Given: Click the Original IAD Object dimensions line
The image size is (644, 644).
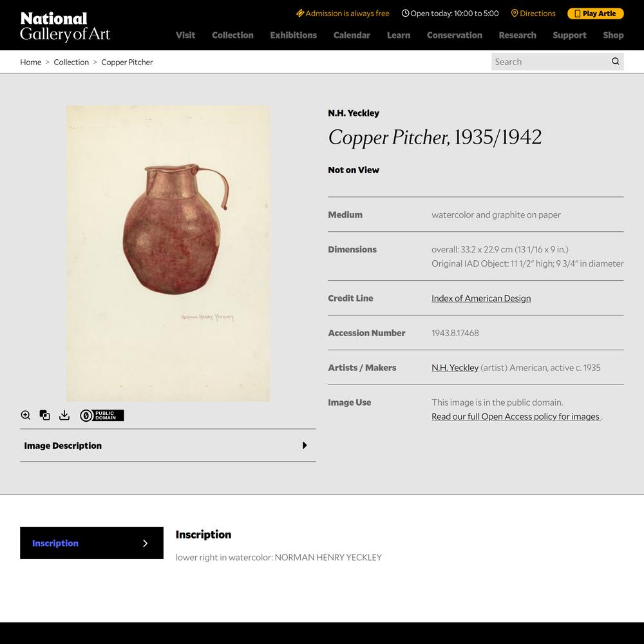Looking at the screenshot, I should [528, 263].
